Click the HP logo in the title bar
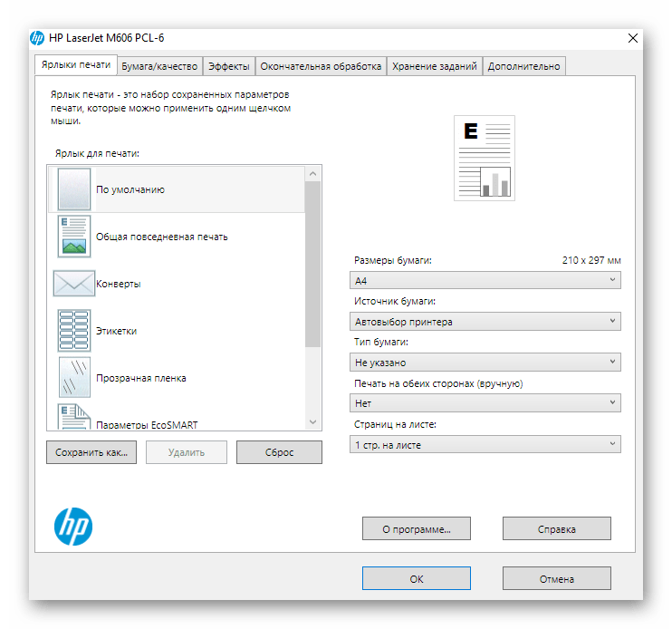 [x=37, y=38]
